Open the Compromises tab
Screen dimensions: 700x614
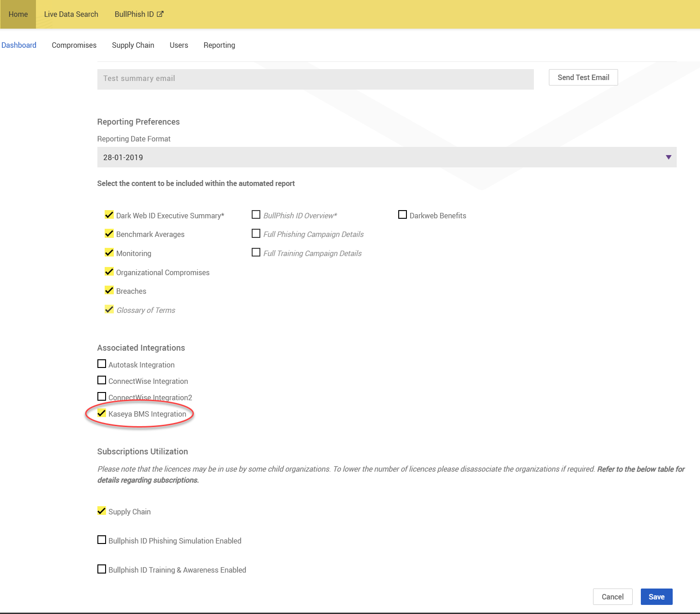pos(74,45)
